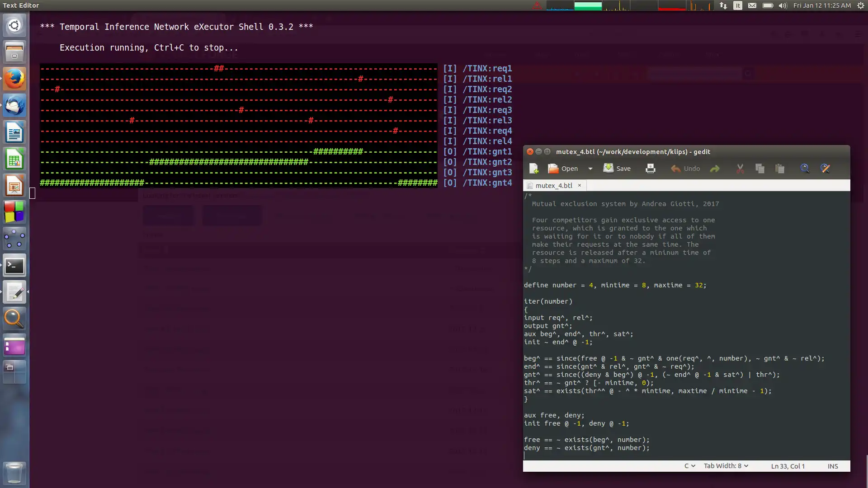The width and height of the screenshot is (868, 488).
Task: Click the /TINX:gnt1 output label
Action: coord(487,151)
